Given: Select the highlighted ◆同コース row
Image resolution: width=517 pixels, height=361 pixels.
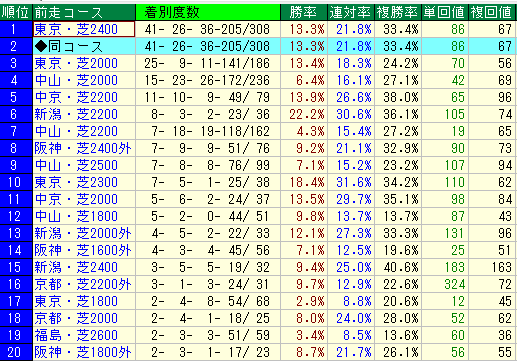Looking at the screenshot, I should (257, 46).
